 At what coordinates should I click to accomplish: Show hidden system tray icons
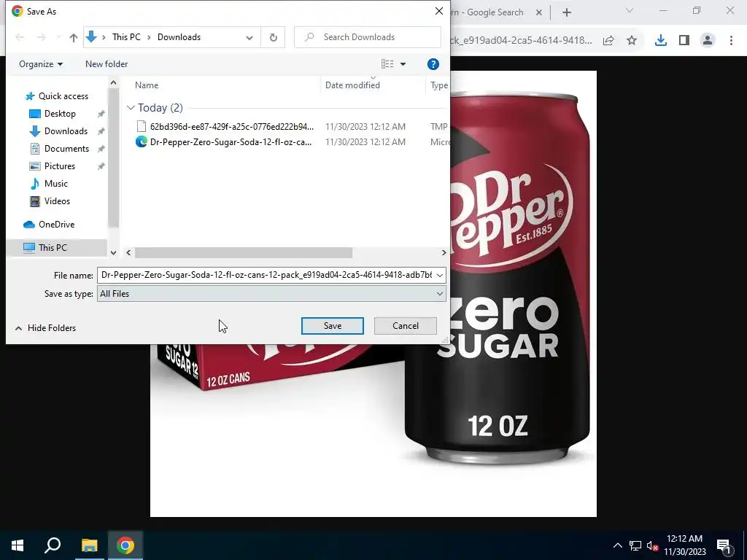pos(617,545)
